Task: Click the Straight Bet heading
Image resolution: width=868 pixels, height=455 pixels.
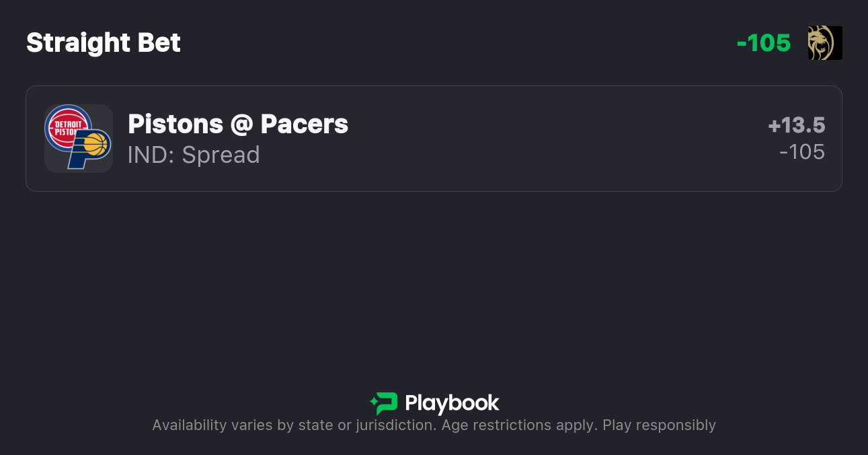Action: (x=104, y=43)
